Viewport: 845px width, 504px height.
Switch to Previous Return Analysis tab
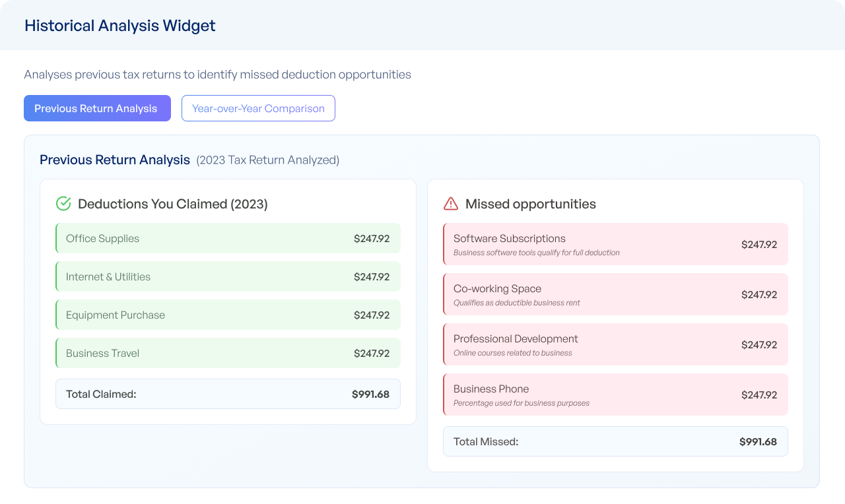pos(97,108)
